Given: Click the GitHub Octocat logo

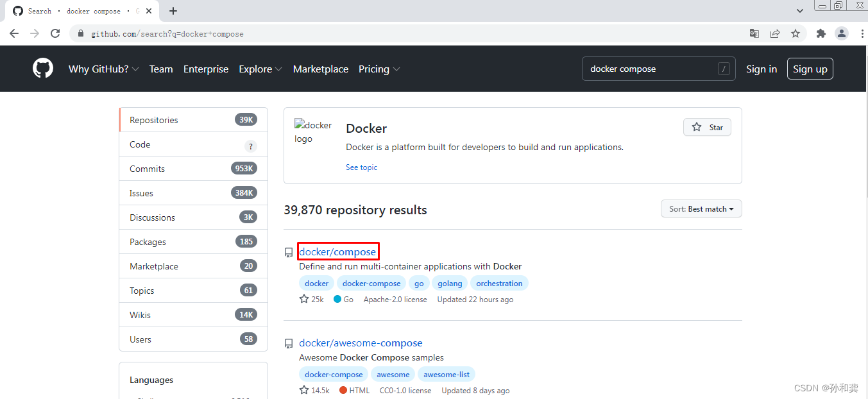Looking at the screenshot, I should (x=43, y=68).
